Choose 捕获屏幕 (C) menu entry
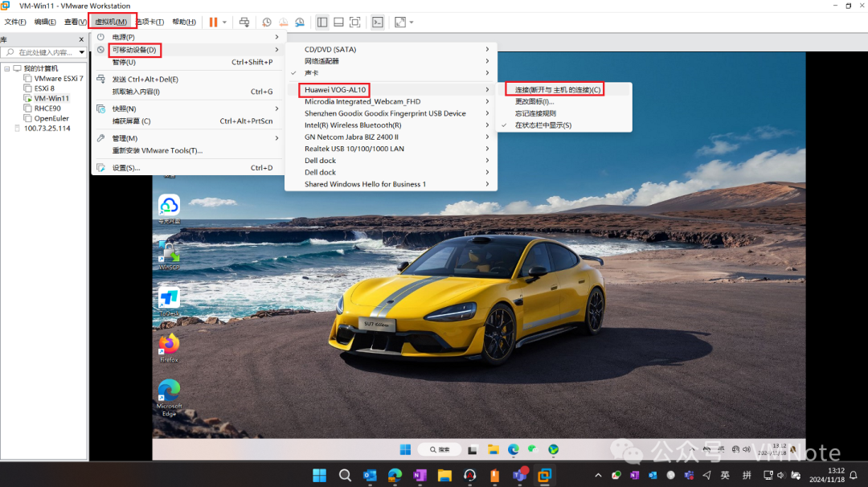868x487 pixels. [188, 121]
